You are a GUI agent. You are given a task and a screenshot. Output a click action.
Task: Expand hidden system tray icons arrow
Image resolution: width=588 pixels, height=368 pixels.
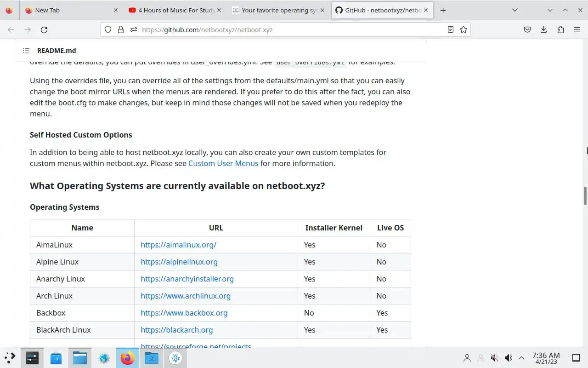click(x=521, y=358)
